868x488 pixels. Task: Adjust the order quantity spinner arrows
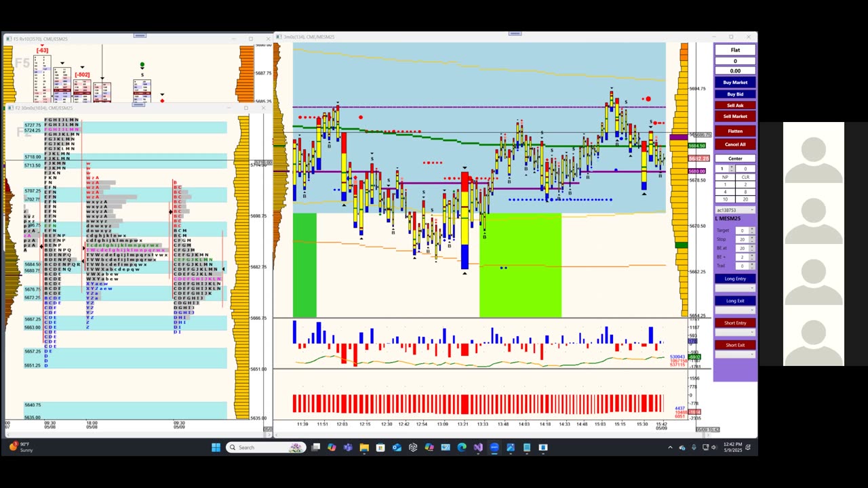(732, 169)
